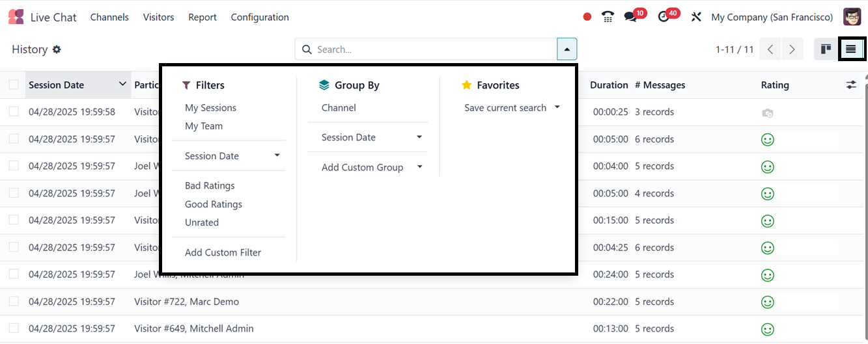The image size is (868, 344).
Task: Open conversations icon with 10 badge
Action: coord(630,17)
